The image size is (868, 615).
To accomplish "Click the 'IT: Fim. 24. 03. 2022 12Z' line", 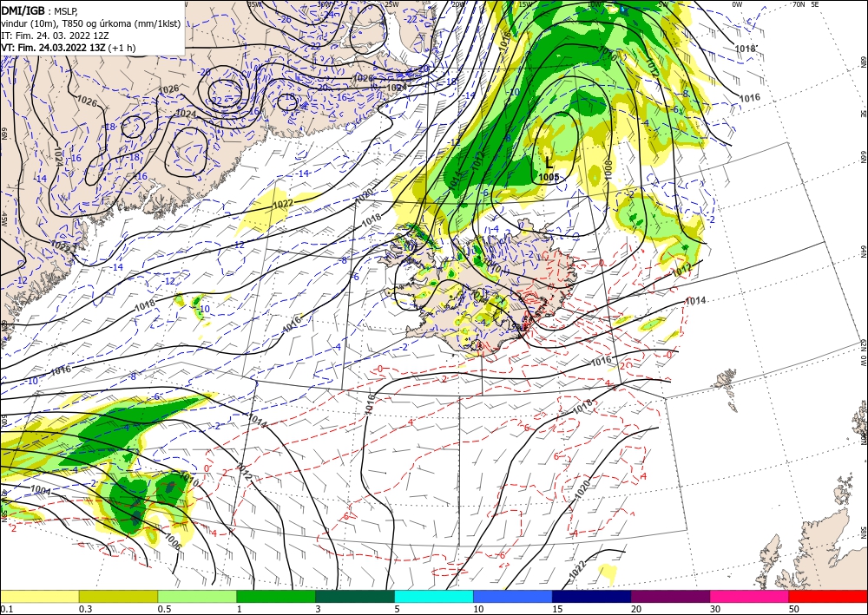I will pos(55,36).
